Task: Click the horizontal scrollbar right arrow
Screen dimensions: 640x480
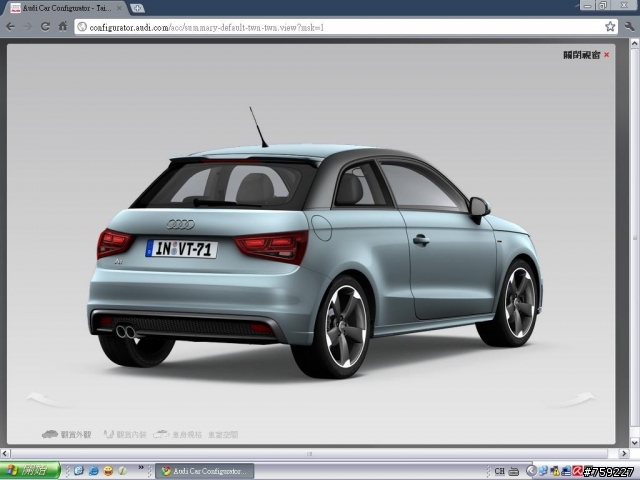Action: coord(623,453)
